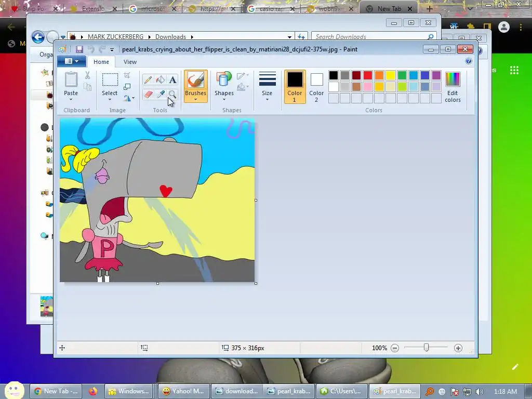Click the Paste clipboard icon
The image size is (532, 399).
click(71, 80)
